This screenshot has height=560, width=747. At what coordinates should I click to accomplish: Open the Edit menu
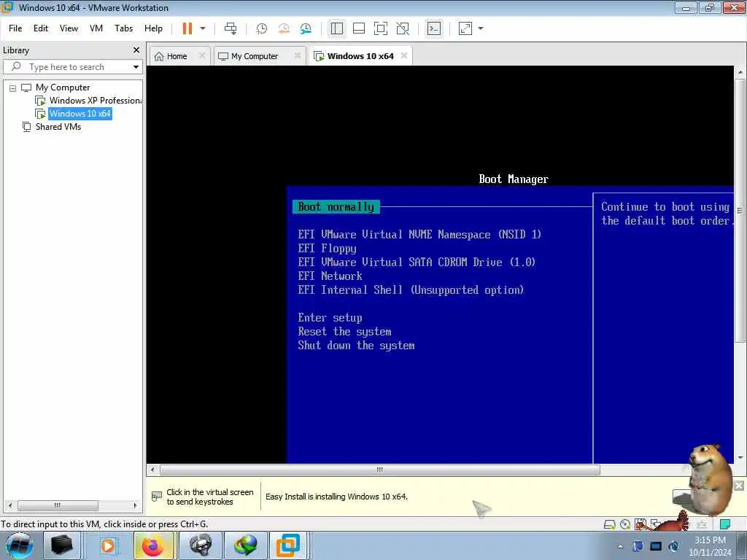point(41,28)
